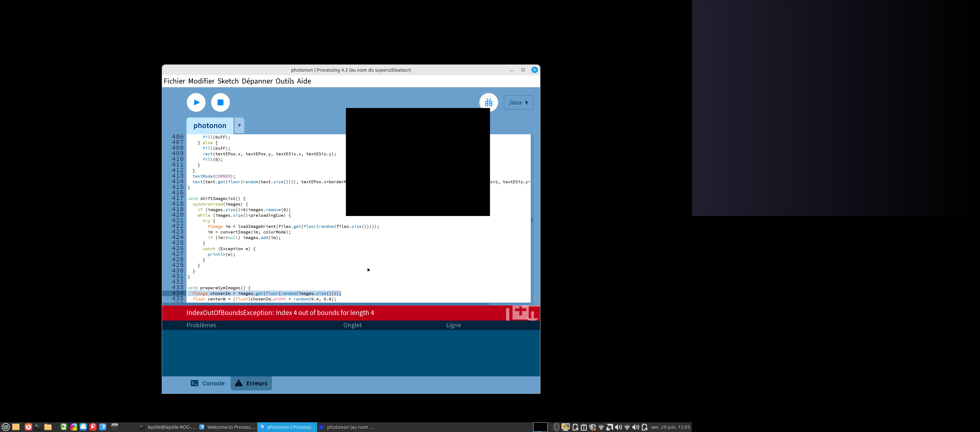The width and height of the screenshot is (980, 432).
Task: Stop the running sketch
Action: pyautogui.click(x=220, y=102)
